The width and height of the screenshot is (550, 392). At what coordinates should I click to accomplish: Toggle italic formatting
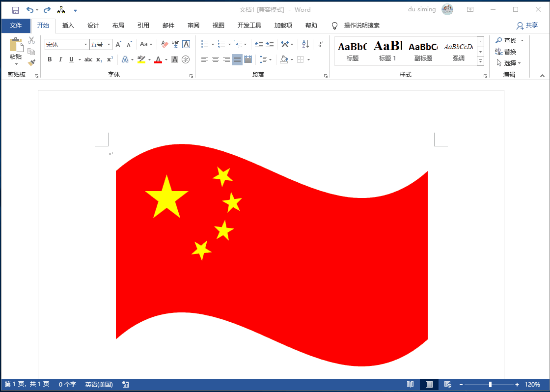click(x=60, y=59)
